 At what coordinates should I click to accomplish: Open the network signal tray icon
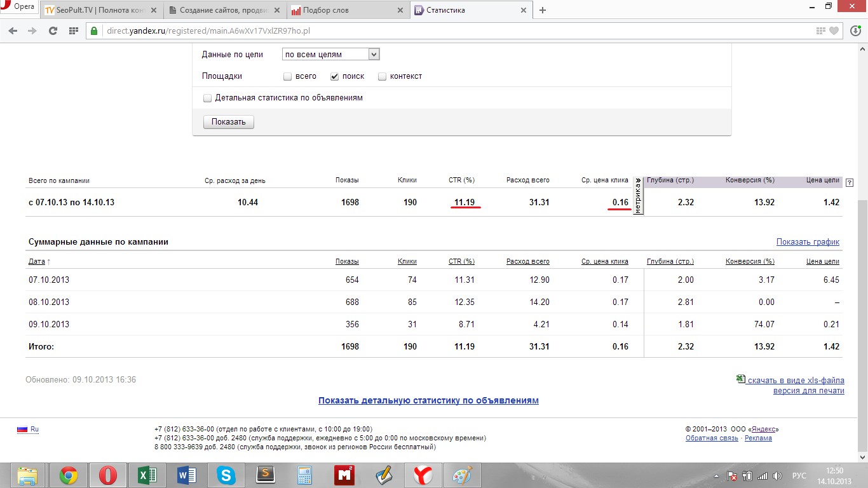click(763, 476)
